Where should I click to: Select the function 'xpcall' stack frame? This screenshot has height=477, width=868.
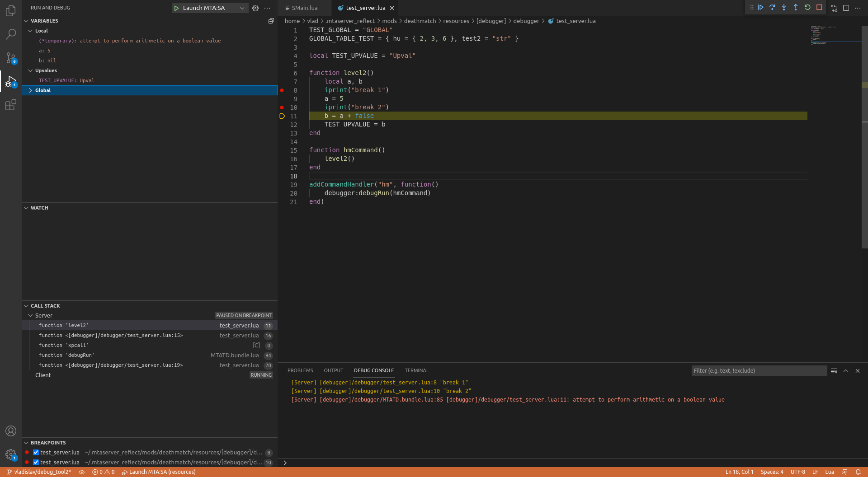point(150,346)
